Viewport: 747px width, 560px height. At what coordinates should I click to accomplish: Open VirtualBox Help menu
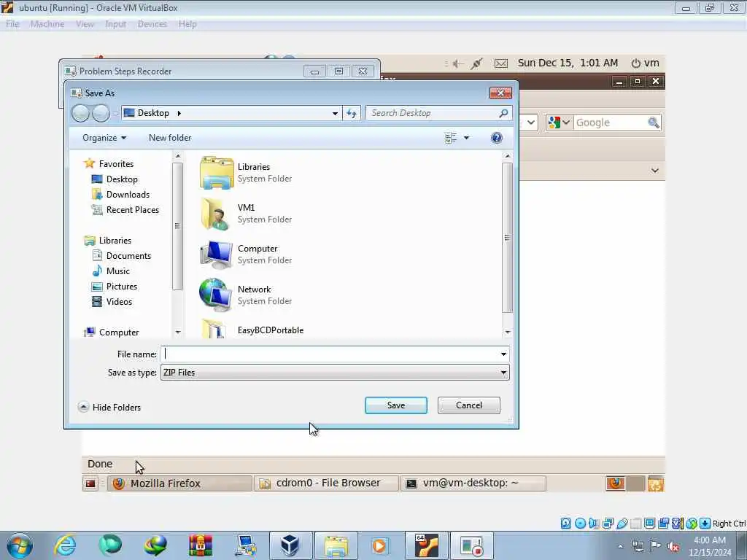187,24
